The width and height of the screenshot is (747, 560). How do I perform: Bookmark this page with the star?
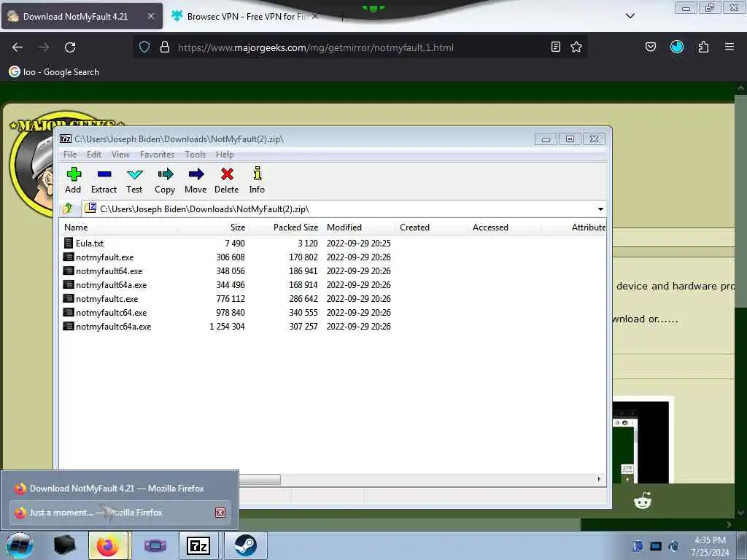click(x=576, y=47)
